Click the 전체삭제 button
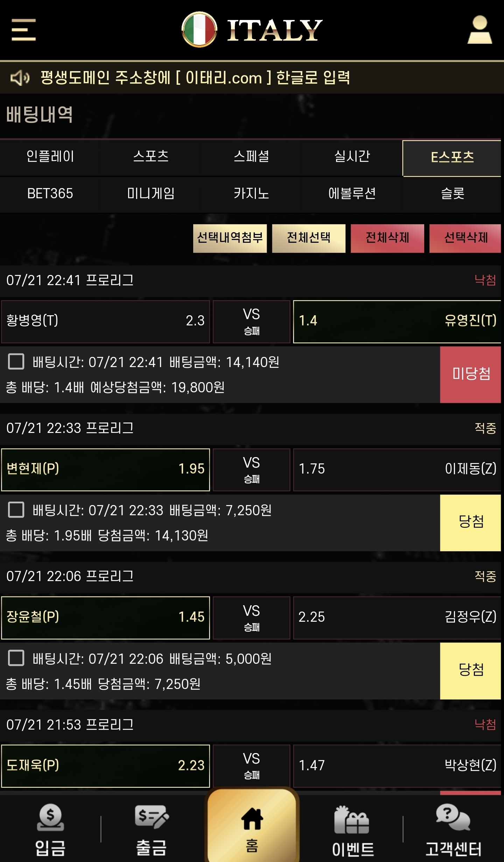This screenshot has width=504, height=862. point(387,238)
